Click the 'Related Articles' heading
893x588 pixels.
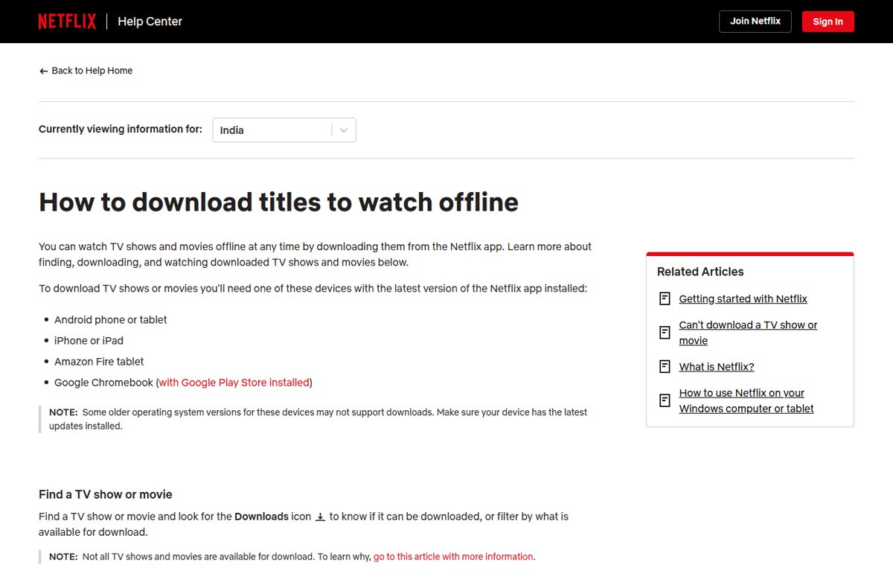(700, 272)
